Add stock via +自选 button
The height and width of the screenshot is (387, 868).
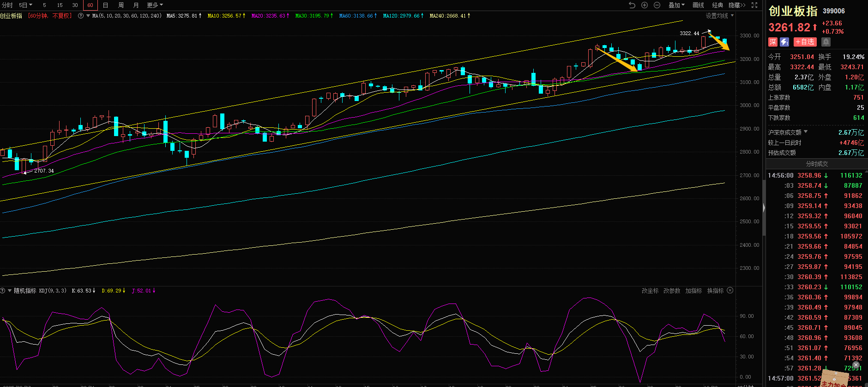805,42
